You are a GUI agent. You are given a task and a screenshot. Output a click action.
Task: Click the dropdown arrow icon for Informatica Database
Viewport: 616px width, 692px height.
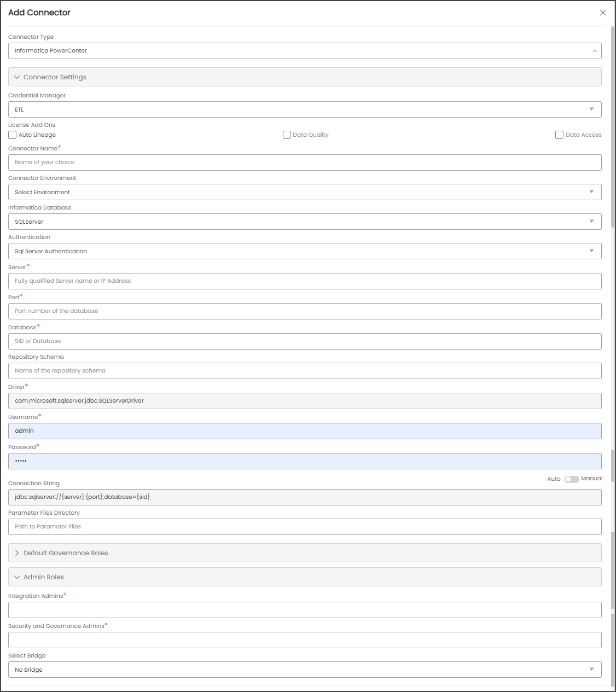point(591,222)
